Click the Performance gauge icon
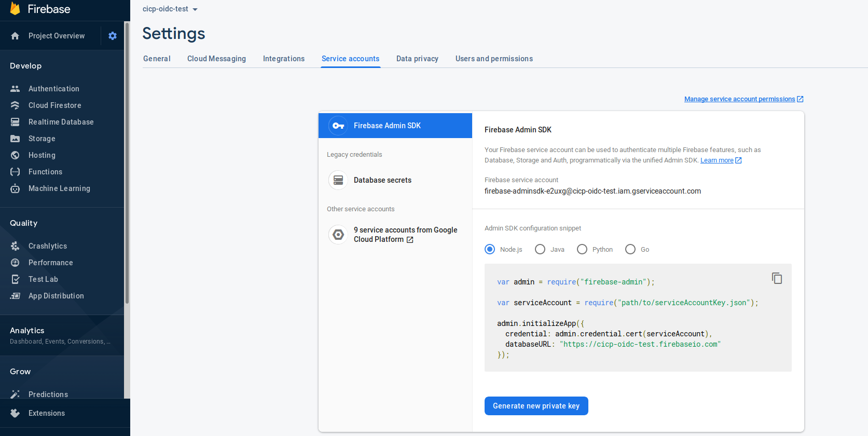The image size is (868, 436). (x=15, y=263)
